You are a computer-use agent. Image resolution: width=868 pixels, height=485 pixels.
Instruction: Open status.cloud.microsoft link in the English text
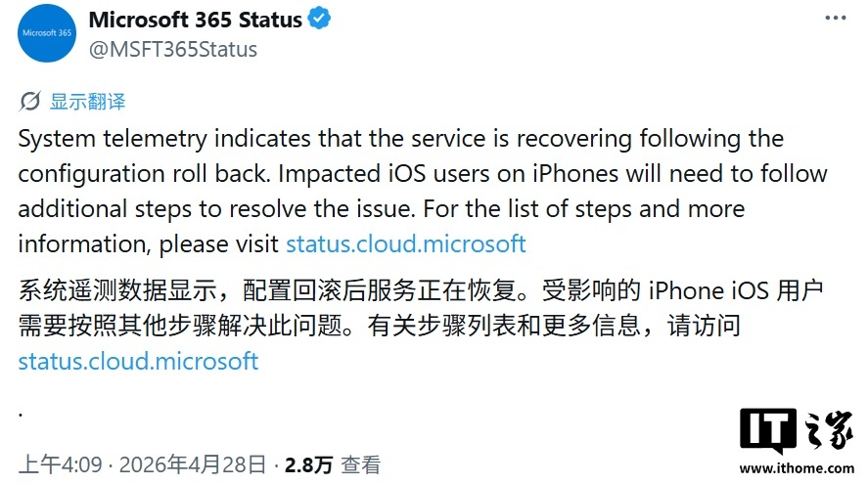pos(405,243)
